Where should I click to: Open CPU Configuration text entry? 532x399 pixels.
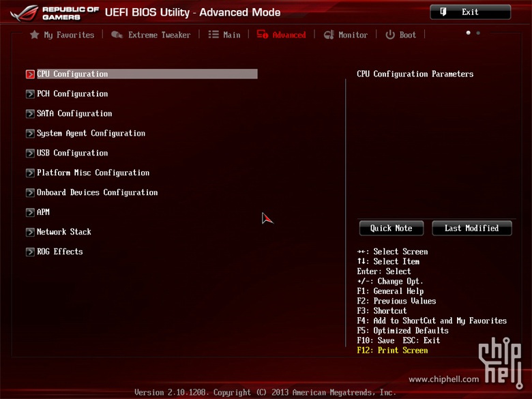point(72,74)
